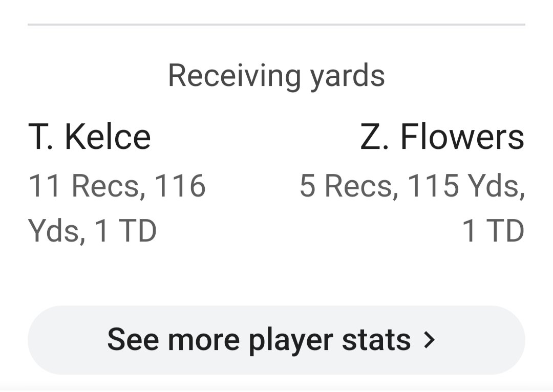Click Flowers' 1 TD text line
Viewport: 553px width, 392px height.
point(493,231)
